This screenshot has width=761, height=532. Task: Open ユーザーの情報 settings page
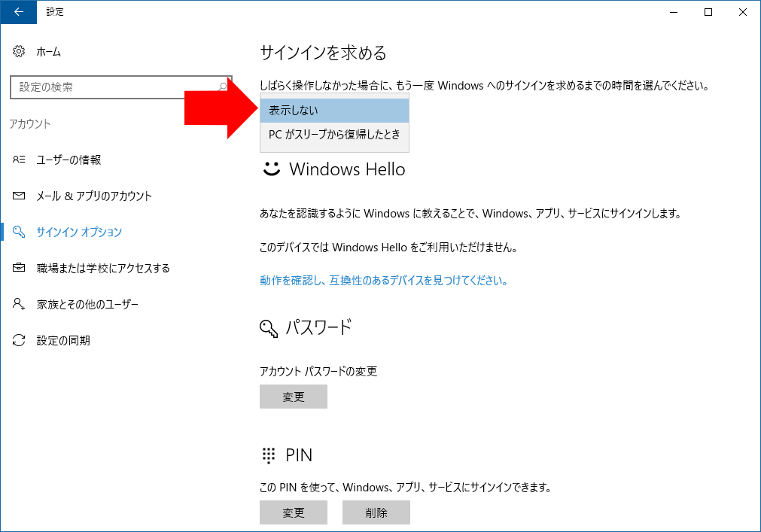[69, 160]
